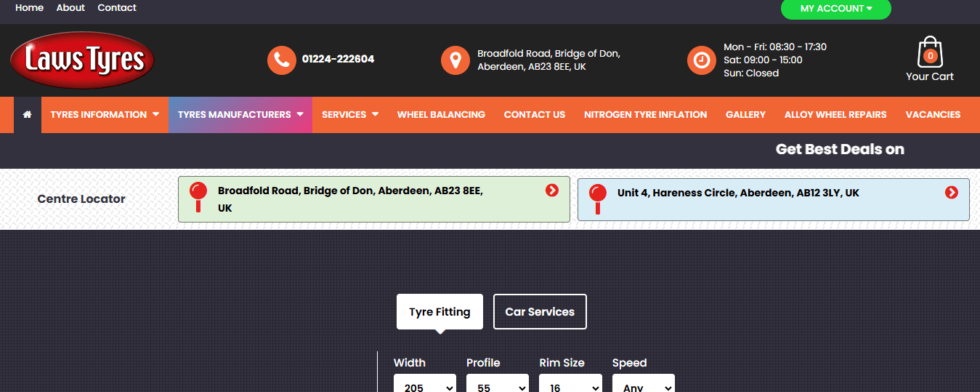Open the shopping cart icon
The width and height of the screenshot is (980, 392).
[x=929, y=54]
